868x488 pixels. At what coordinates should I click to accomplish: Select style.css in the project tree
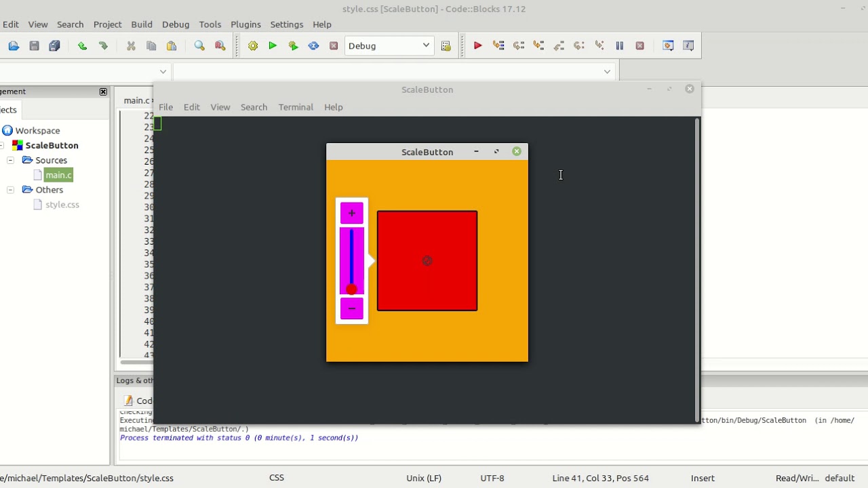coord(62,205)
